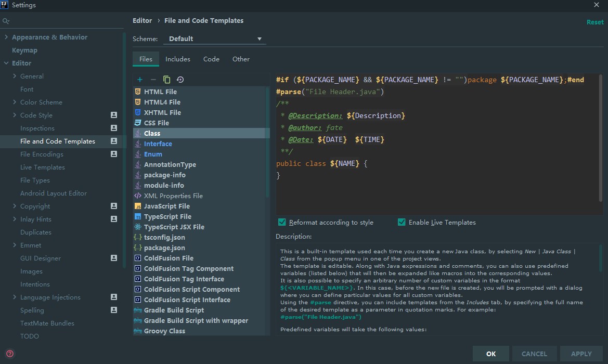Expand the Copyright node

tap(15, 206)
